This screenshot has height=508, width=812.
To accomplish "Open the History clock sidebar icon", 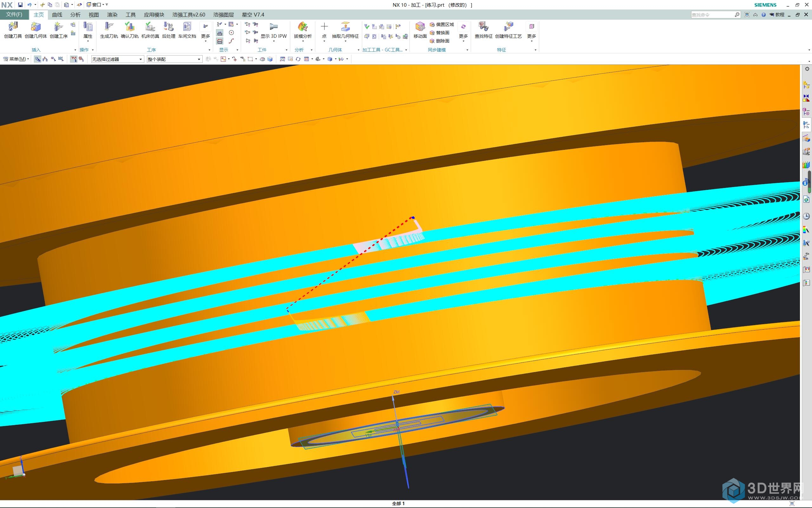I will (x=806, y=216).
